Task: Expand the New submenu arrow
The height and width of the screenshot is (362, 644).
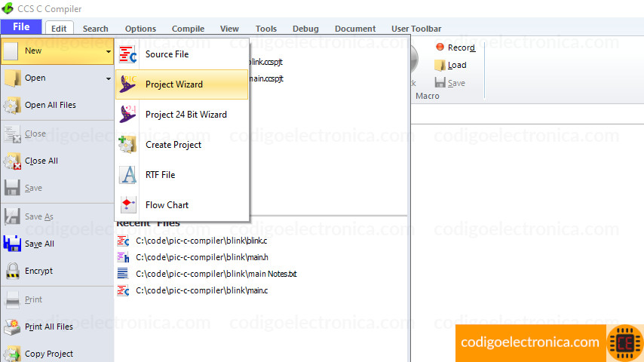Action: [x=108, y=51]
